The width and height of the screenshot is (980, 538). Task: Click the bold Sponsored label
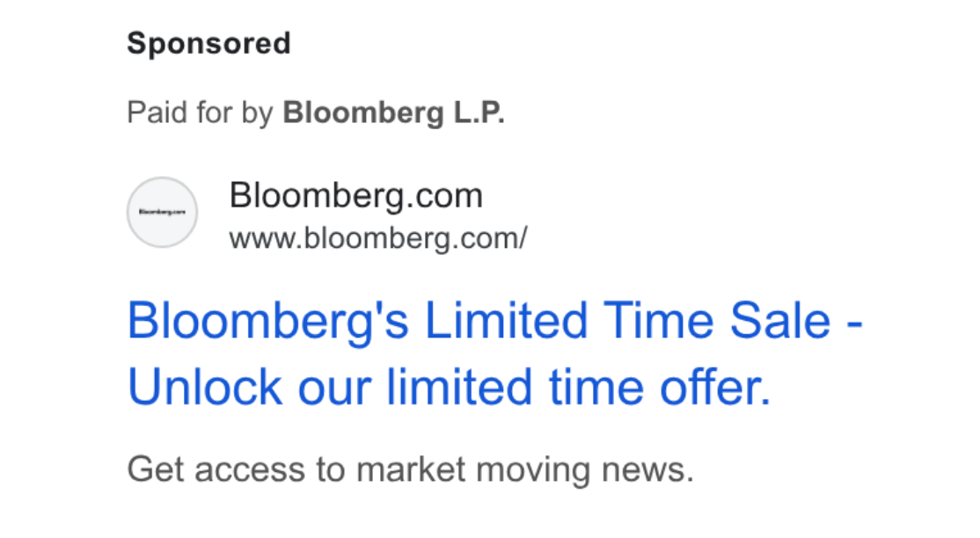(x=208, y=44)
